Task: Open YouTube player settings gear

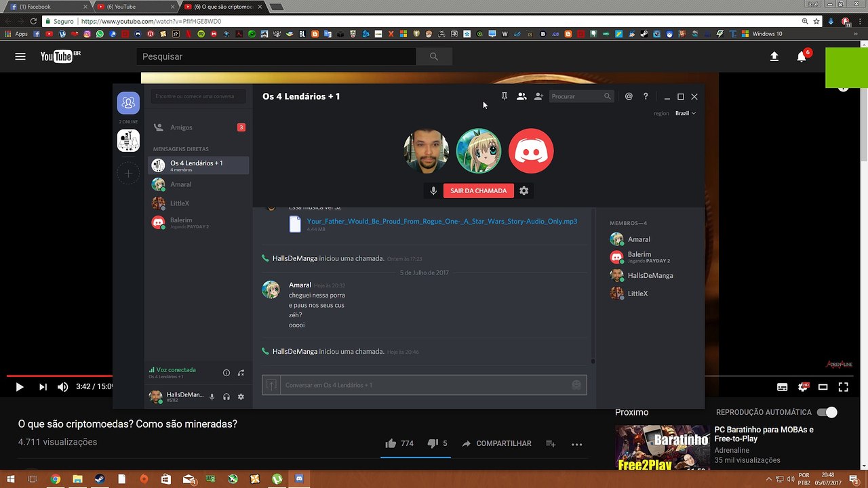Action: coord(803,387)
